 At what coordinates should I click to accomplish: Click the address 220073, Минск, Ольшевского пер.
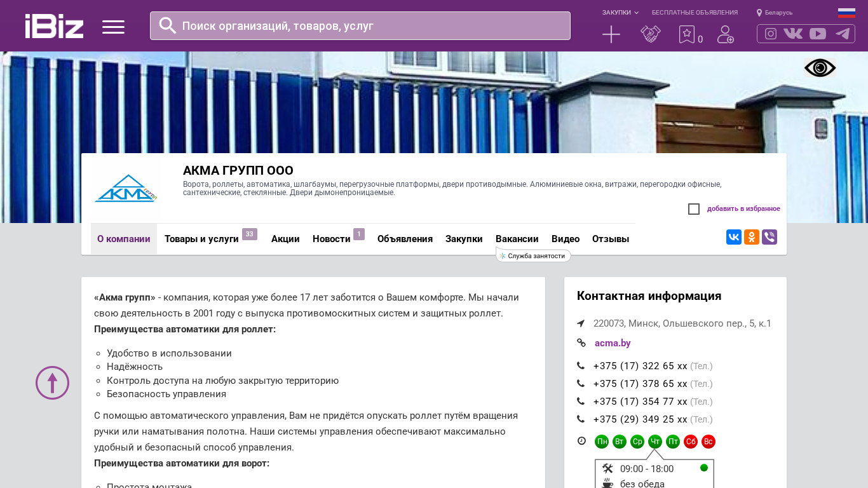682,323
